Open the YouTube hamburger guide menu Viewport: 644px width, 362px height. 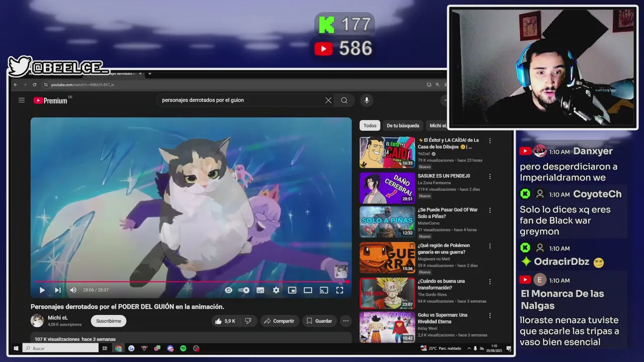(x=22, y=100)
